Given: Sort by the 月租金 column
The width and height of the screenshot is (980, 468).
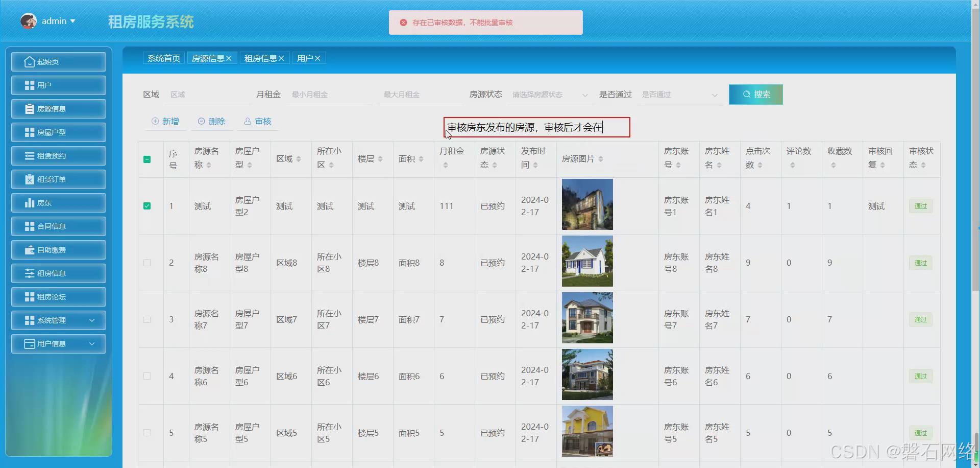Looking at the screenshot, I should [x=446, y=165].
